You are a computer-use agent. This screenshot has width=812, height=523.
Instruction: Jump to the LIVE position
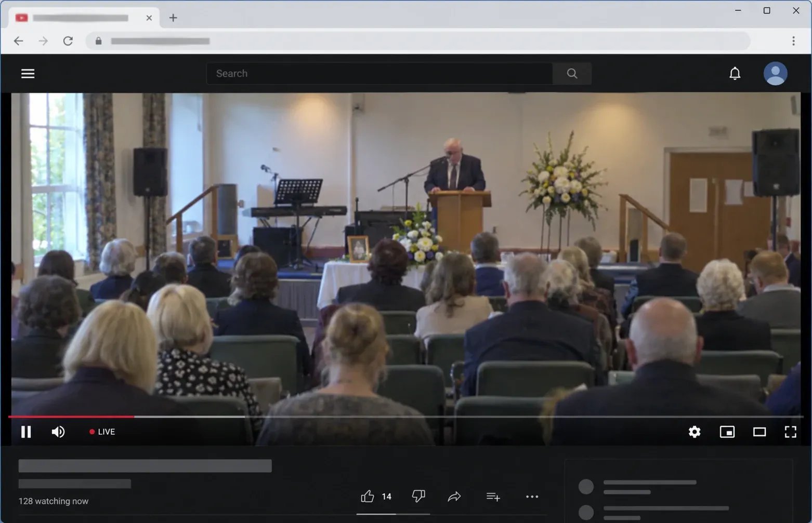102,432
